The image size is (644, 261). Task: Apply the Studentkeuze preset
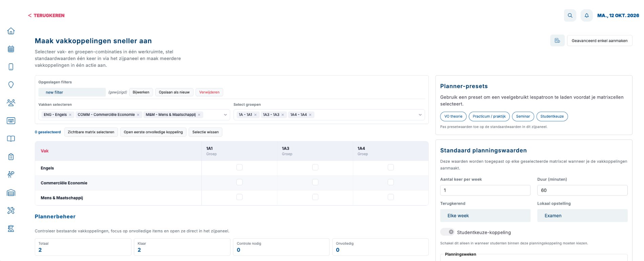click(552, 117)
